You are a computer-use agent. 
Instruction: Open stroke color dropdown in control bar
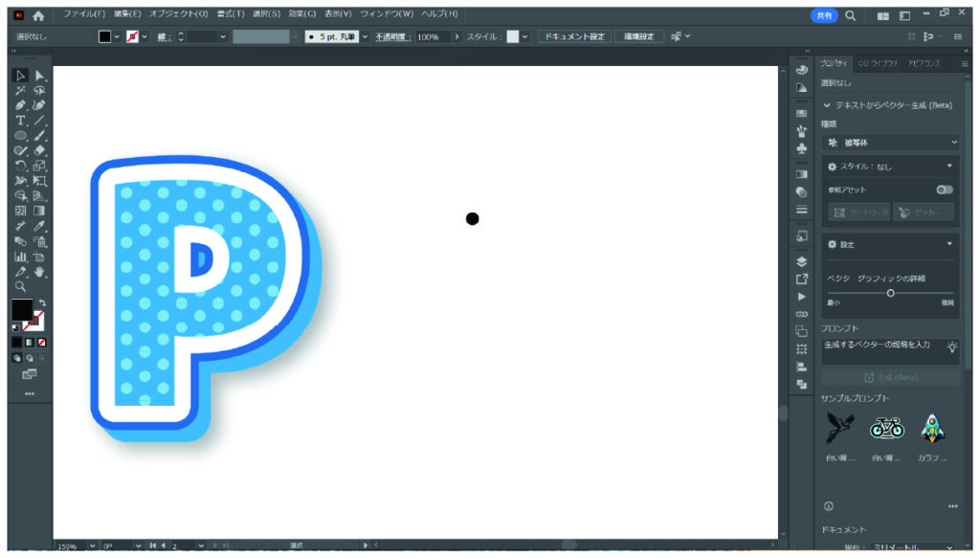pos(145,37)
